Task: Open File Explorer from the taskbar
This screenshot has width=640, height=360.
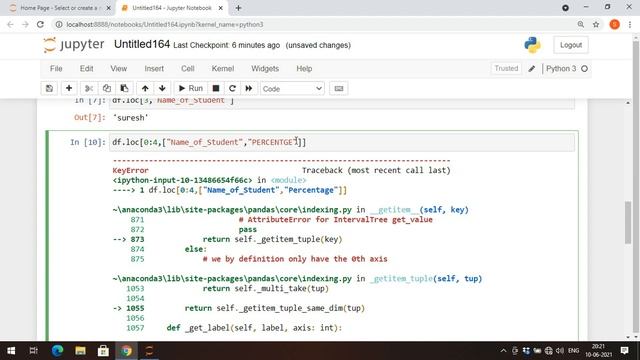Action: 80,351
